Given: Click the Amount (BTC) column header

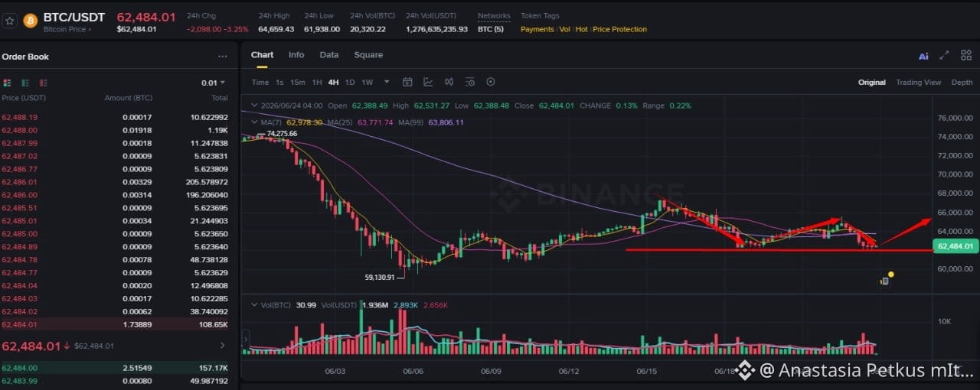Looking at the screenshot, I should click(128, 98).
